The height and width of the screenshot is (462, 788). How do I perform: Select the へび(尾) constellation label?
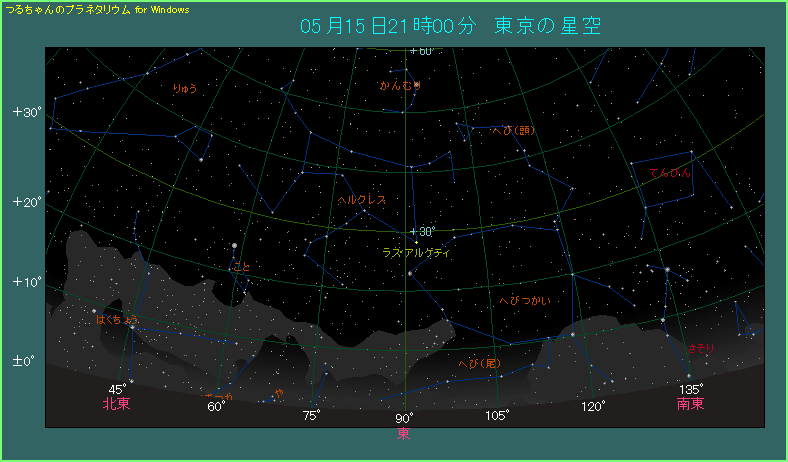point(479,363)
